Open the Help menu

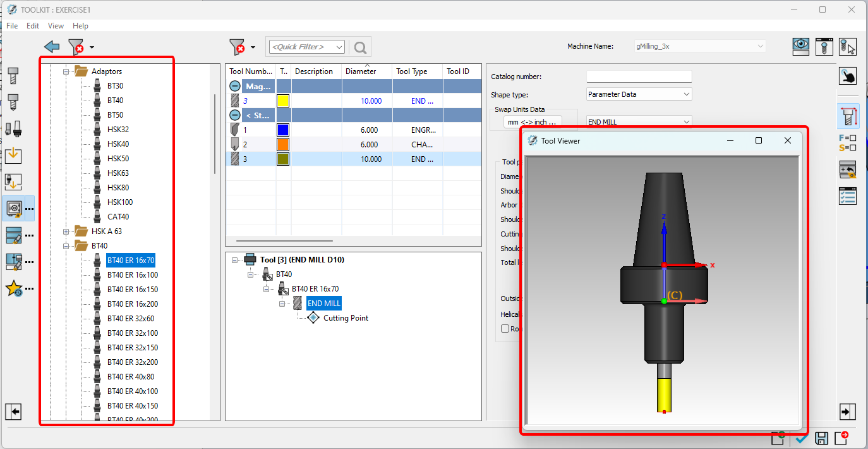point(80,26)
